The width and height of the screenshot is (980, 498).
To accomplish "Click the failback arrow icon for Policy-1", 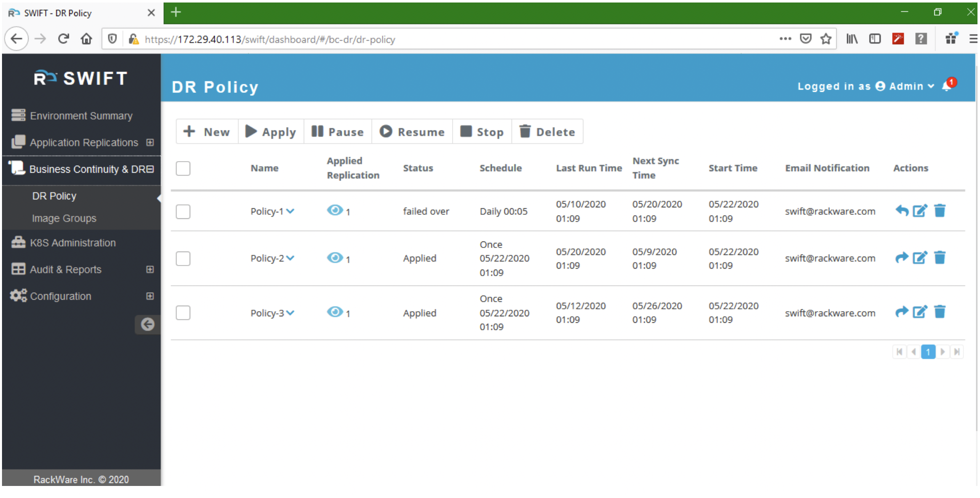I will (x=901, y=211).
